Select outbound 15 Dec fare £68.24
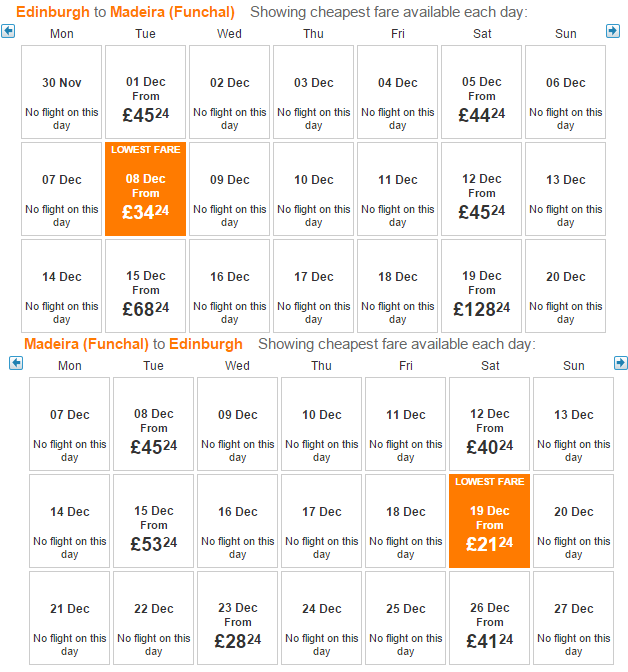Viewport: 628px width, 672px height. [x=145, y=286]
